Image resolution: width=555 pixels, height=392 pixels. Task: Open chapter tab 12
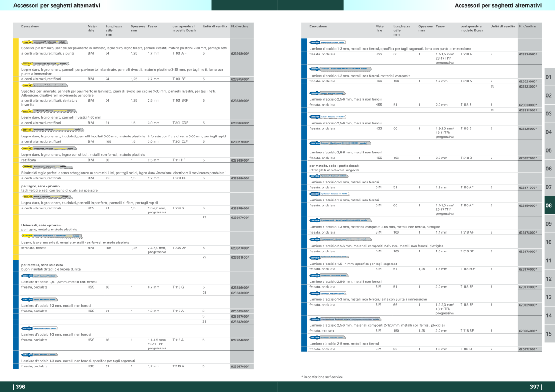(x=549, y=279)
